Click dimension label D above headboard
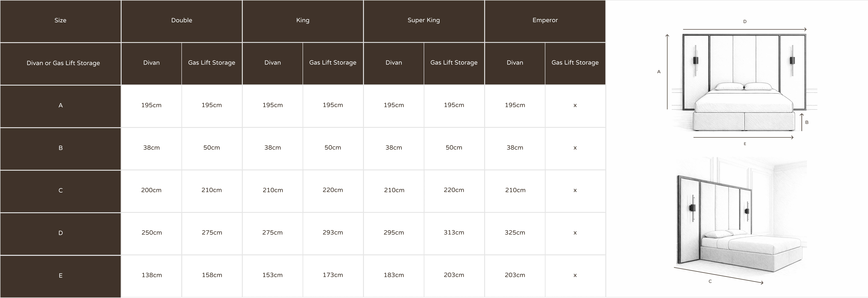 pyautogui.click(x=745, y=22)
